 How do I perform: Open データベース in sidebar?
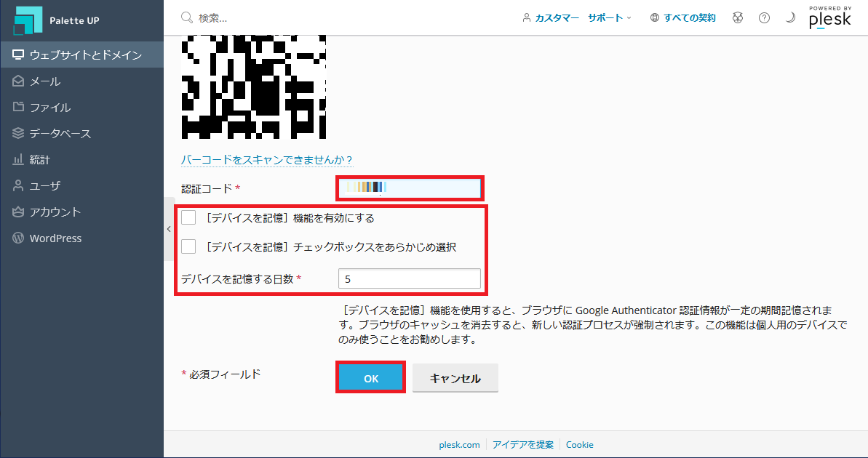click(x=82, y=133)
